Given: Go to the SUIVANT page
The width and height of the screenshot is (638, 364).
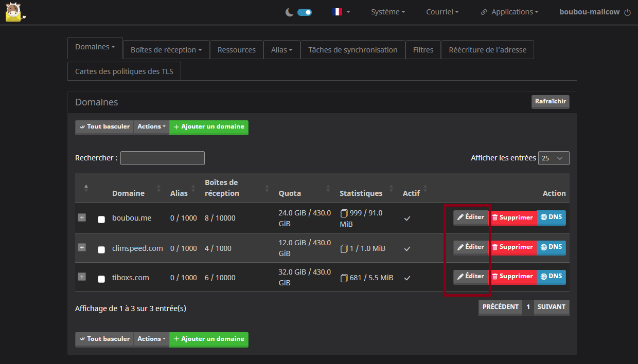Looking at the screenshot, I should click(x=551, y=307).
